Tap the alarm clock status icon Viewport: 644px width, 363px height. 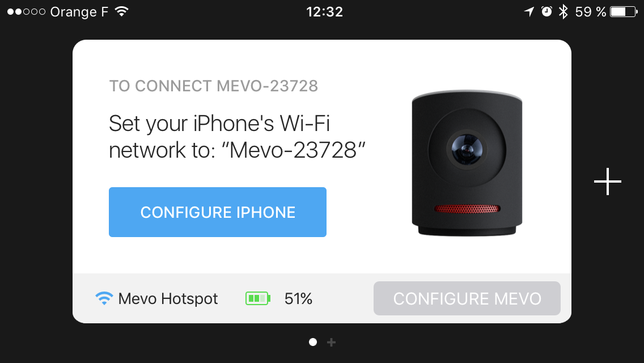point(546,11)
